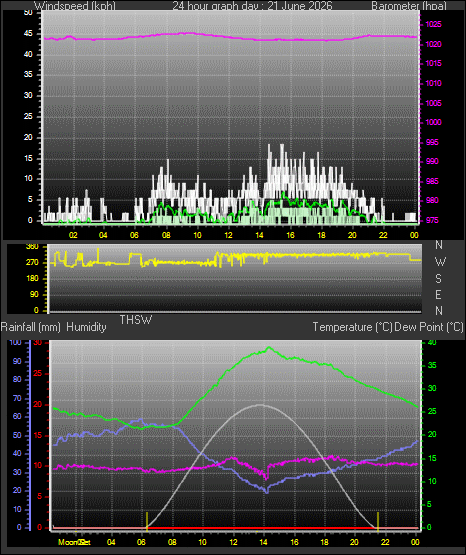
Task: Click the 1000 barometer scale value
Action: tap(433, 122)
